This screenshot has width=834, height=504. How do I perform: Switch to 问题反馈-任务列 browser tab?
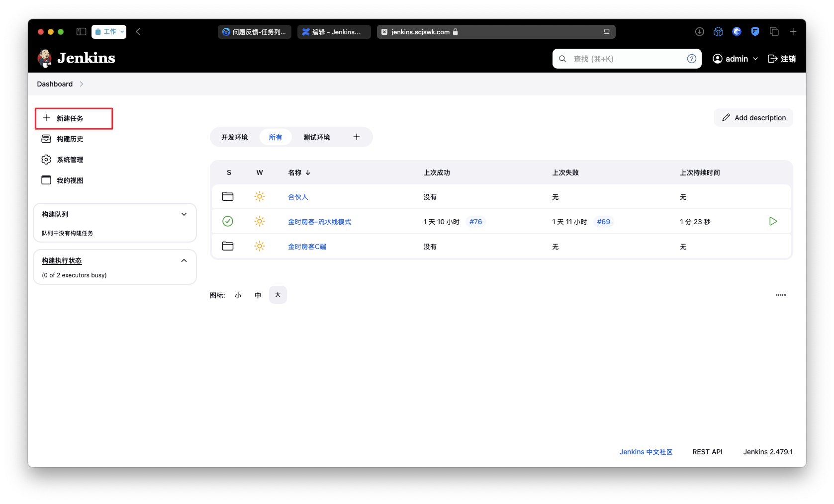click(255, 32)
